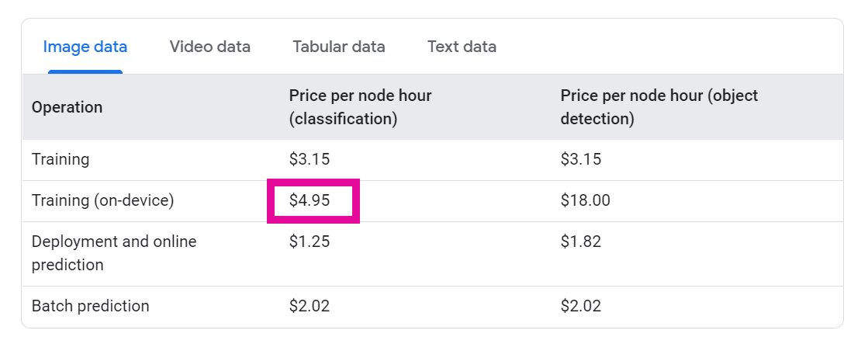Click the $1.82 object detection price
This screenshot has height=351, width=868.
click(581, 242)
